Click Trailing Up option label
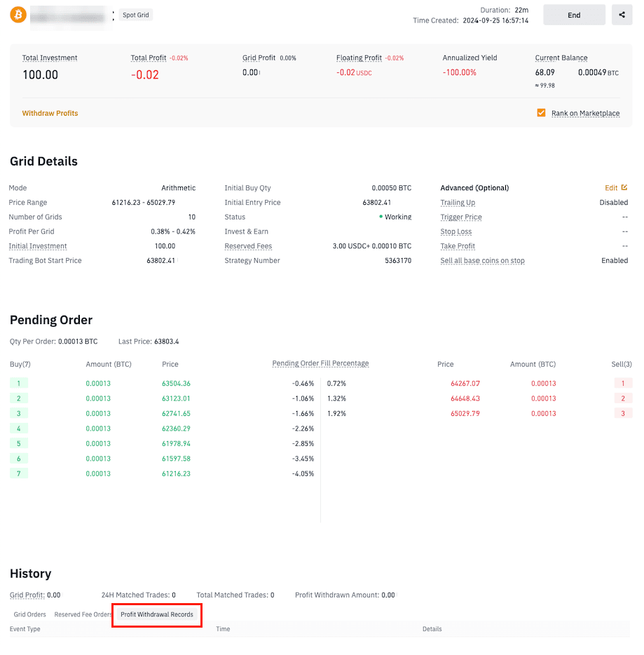 (458, 202)
